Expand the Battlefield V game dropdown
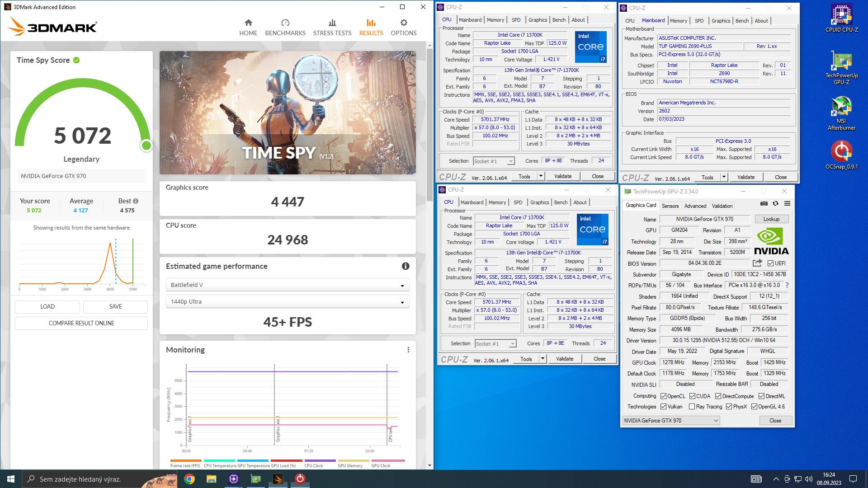The image size is (868, 488). coord(288,285)
